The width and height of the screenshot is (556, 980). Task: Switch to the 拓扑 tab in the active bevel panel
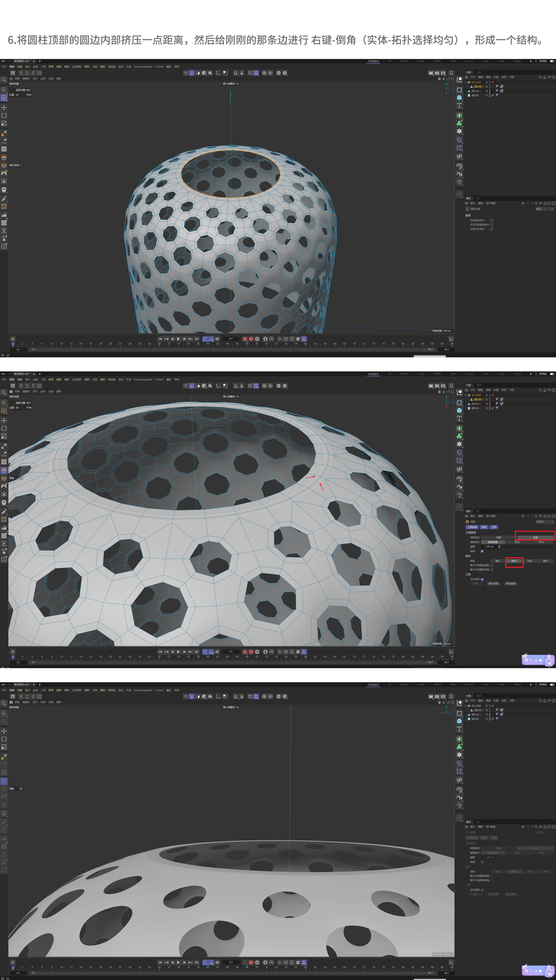point(484,527)
